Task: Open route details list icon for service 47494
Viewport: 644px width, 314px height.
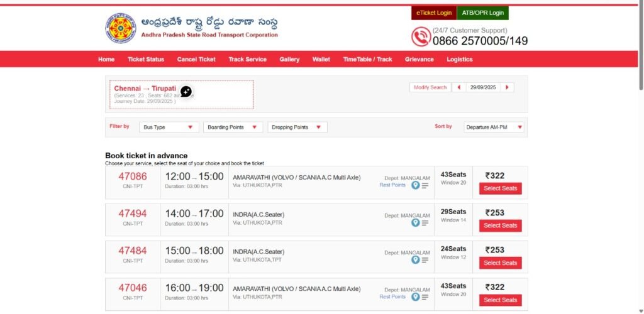Action: tap(425, 223)
